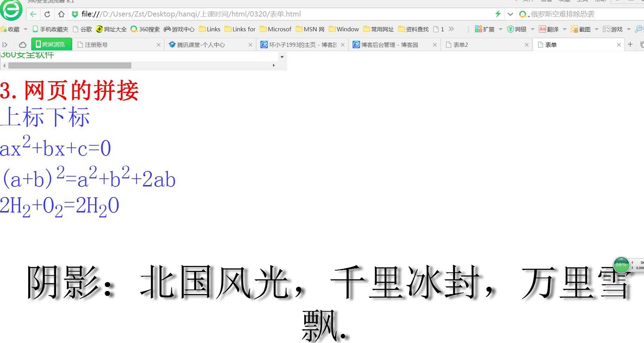Expand the 网银 dropdown arrow
This screenshot has height=343, width=644.
[532, 29]
